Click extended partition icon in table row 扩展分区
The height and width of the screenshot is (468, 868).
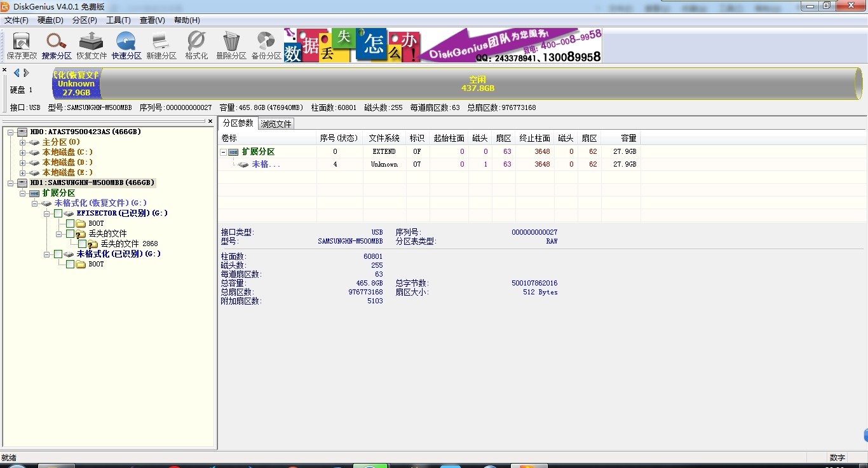pos(233,152)
